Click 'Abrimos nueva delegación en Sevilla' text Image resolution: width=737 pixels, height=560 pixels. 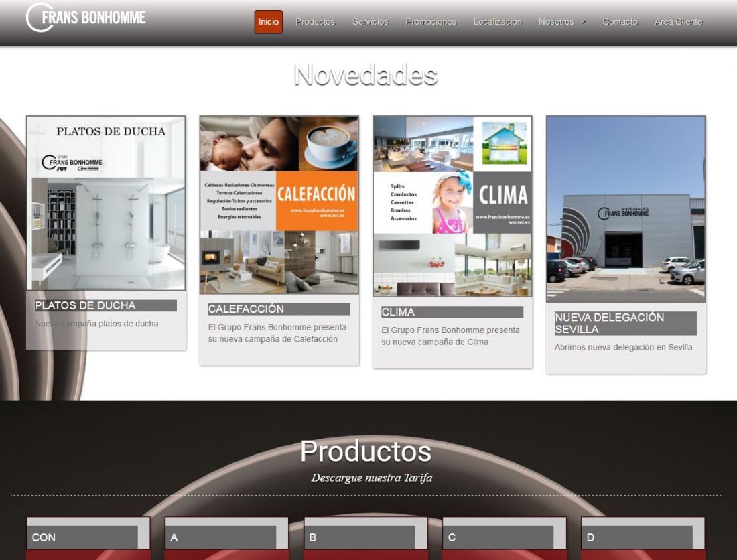click(623, 348)
